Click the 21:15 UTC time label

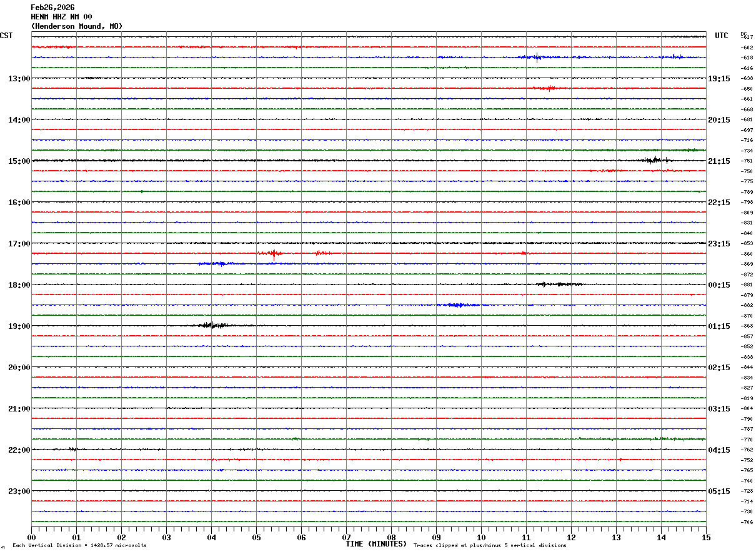tap(719, 161)
